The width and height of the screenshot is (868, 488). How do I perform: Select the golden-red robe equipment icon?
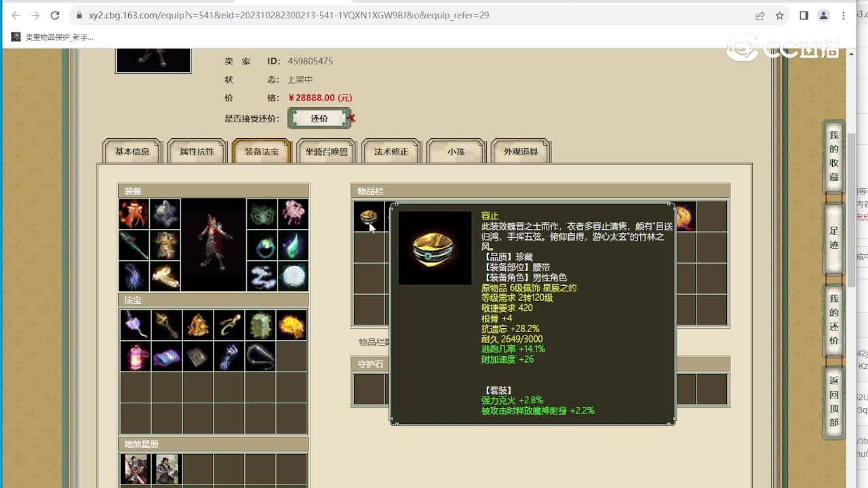coord(165,245)
